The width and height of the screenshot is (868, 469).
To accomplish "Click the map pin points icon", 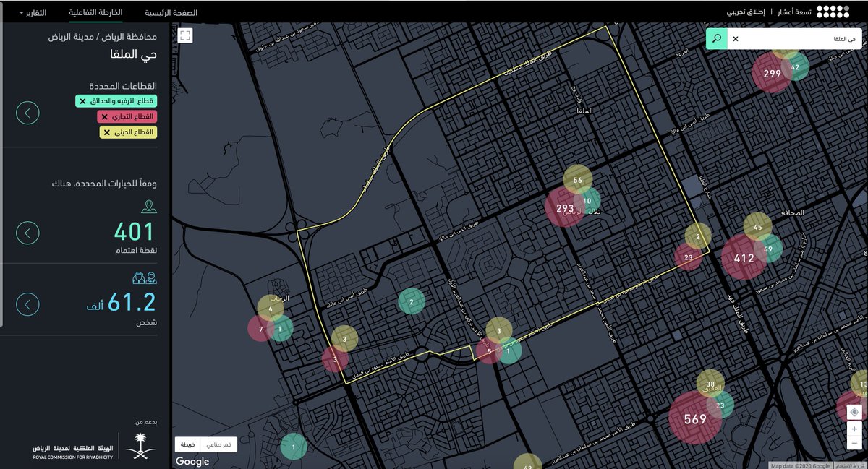I will [148, 208].
